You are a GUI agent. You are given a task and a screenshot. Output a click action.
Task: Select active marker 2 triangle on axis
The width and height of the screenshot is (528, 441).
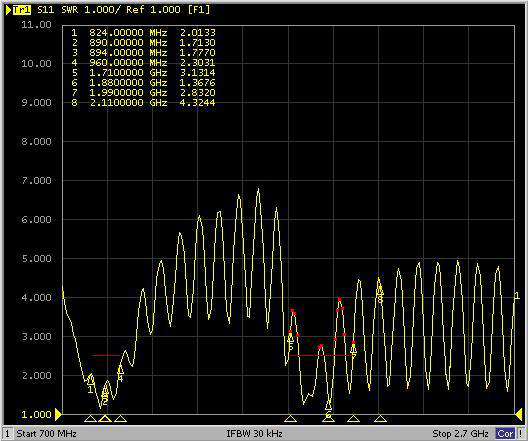click(105, 418)
